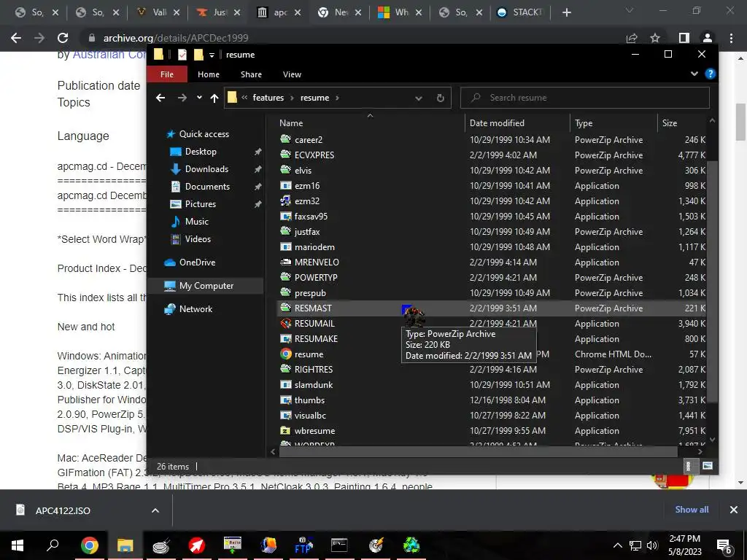Go to Pictures in the navigation pane
This screenshot has height=560, width=747.
pos(200,204)
